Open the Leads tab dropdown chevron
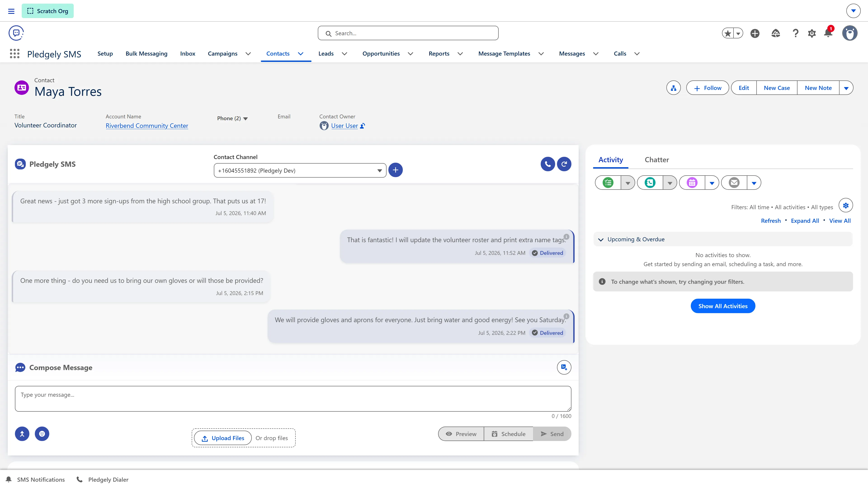The height and width of the screenshot is (488, 868). click(x=344, y=54)
